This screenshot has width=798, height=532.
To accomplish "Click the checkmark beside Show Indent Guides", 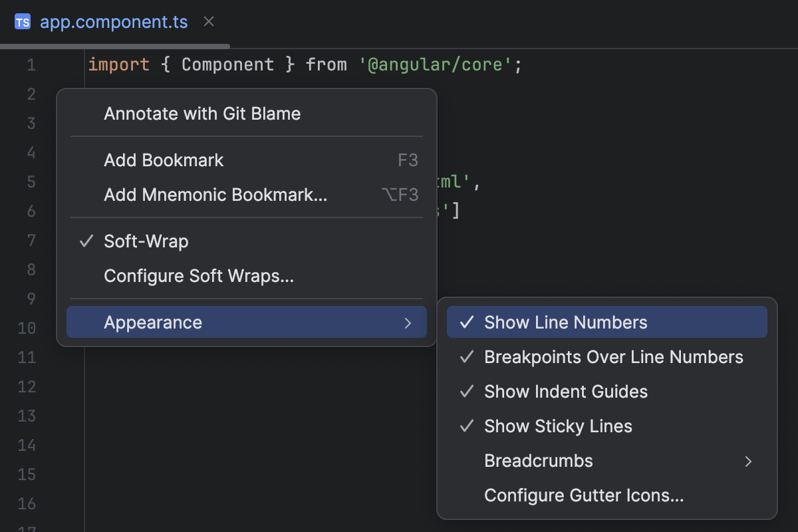I will pos(465,391).
